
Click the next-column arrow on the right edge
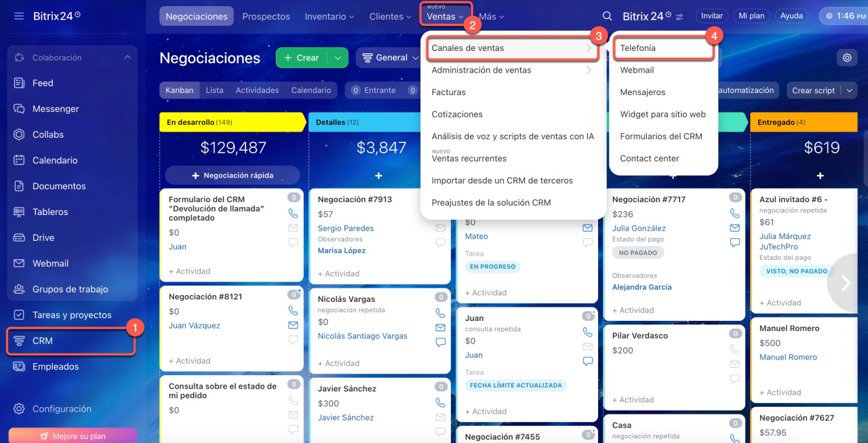click(846, 283)
